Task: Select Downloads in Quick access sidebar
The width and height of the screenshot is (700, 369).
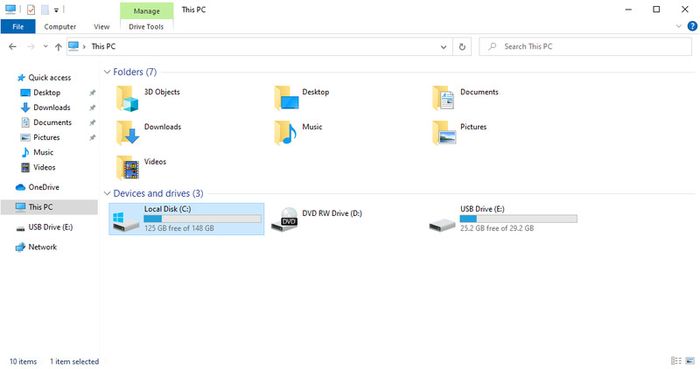Action: pyautogui.click(x=52, y=108)
